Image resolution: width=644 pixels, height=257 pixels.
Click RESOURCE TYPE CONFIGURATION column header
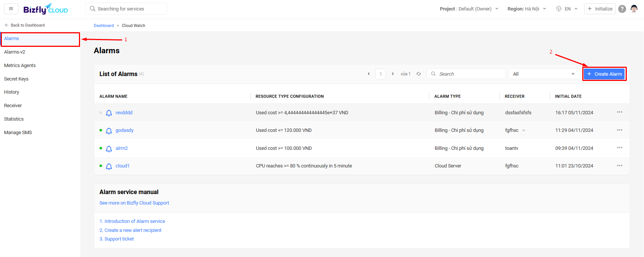click(290, 96)
